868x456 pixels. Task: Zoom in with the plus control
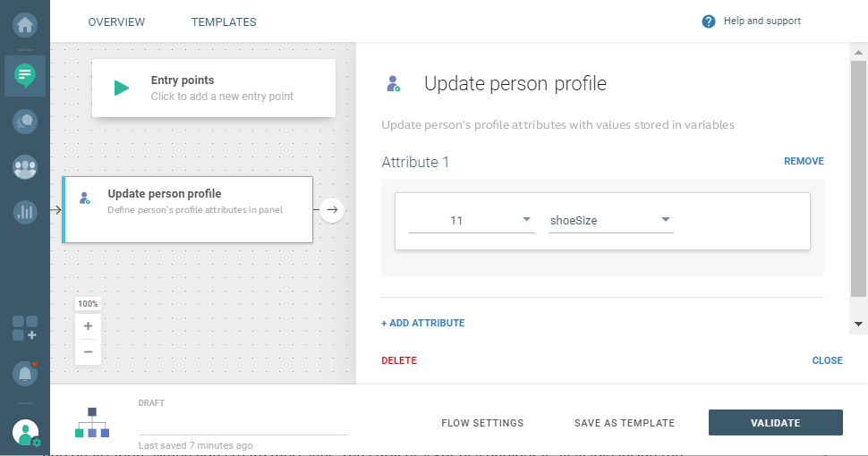pyautogui.click(x=88, y=326)
